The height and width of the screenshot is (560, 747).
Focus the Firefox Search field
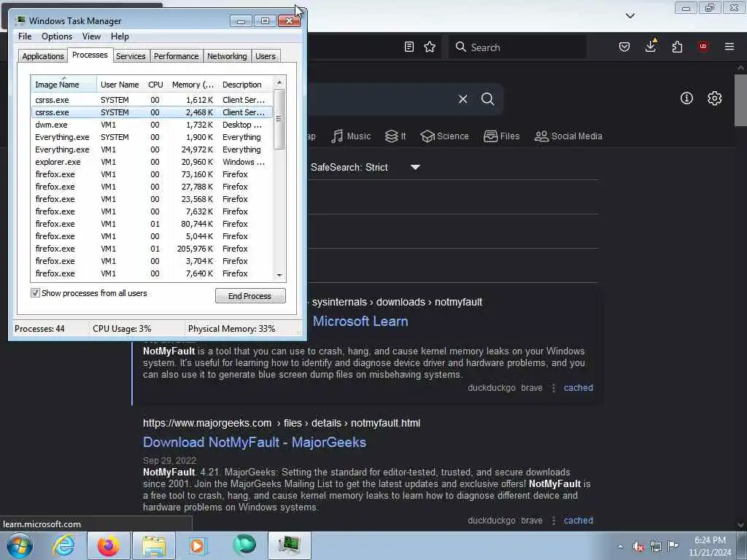tap(517, 47)
